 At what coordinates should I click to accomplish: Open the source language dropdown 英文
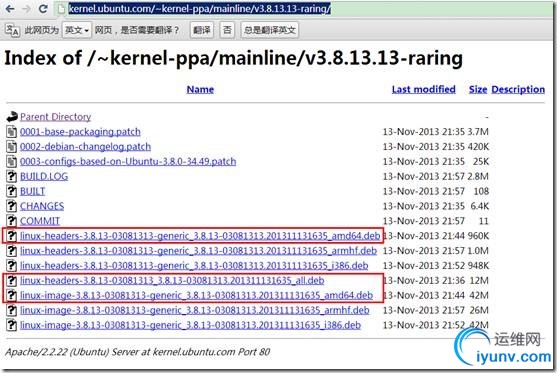pos(77,30)
